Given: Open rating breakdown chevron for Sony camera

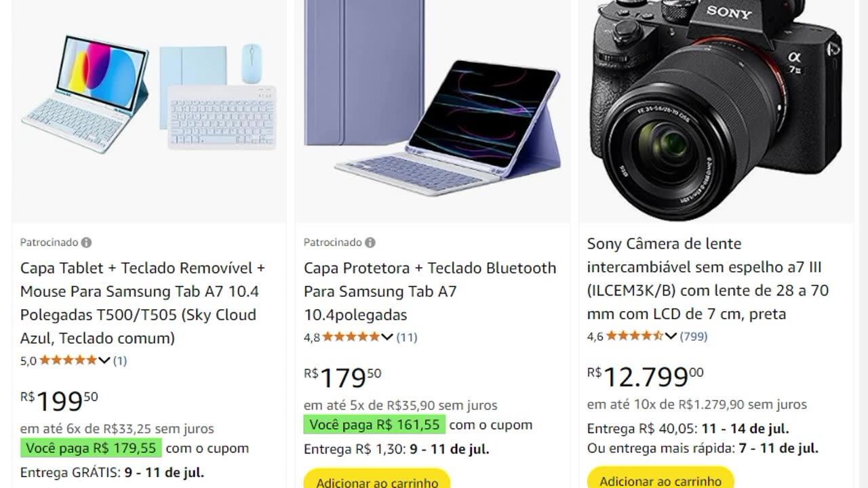Looking at the screenshot, I should click(x=671, y=336).
